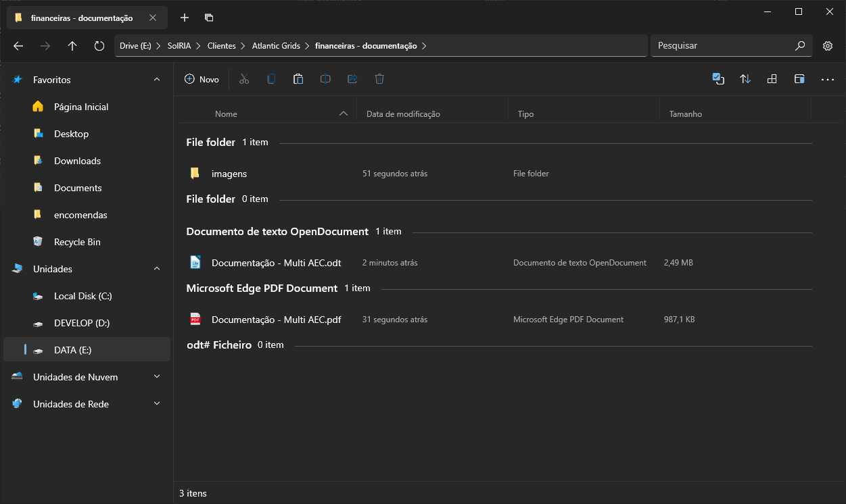Toggle the selection checkboxes icon
The height and width of the screenshot is (504, 846).
tap(718, 79)
